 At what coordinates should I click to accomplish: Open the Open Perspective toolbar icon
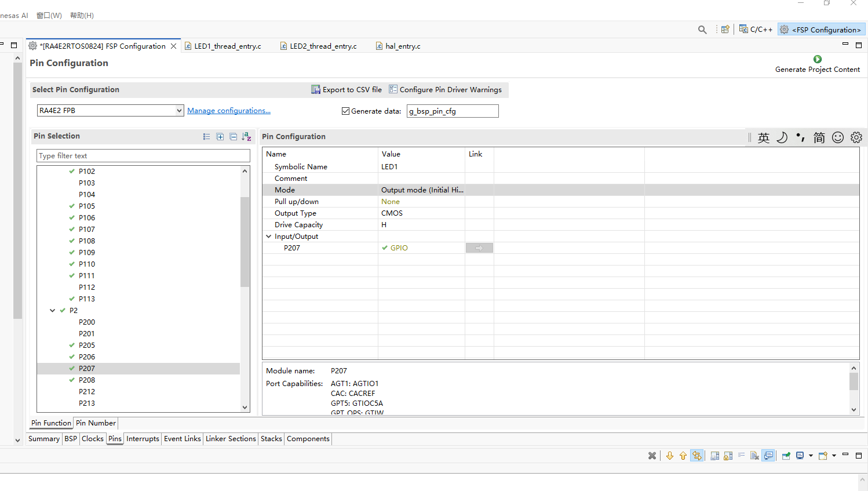tap(725, 30)
